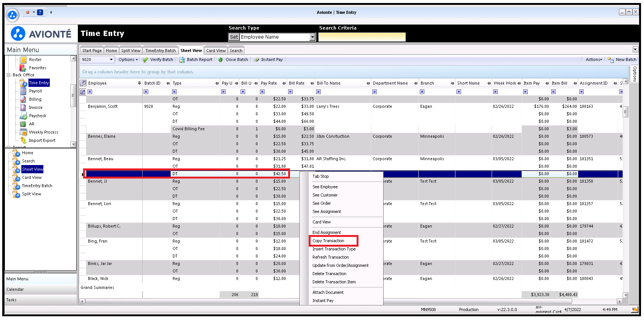Screen dimensions: 644x320
Task: Click Verify Batch in the toolbar
Action: point(158,60)
